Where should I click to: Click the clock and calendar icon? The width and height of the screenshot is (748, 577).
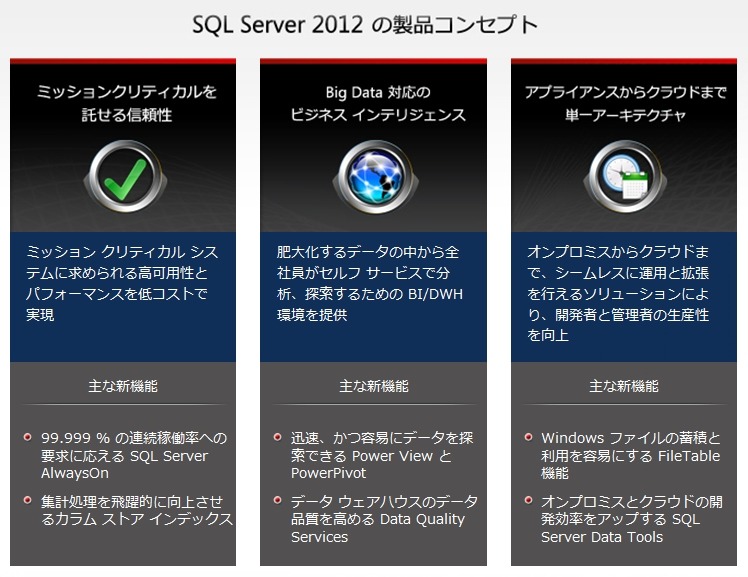pyautogui.click(x=625, y=176)
